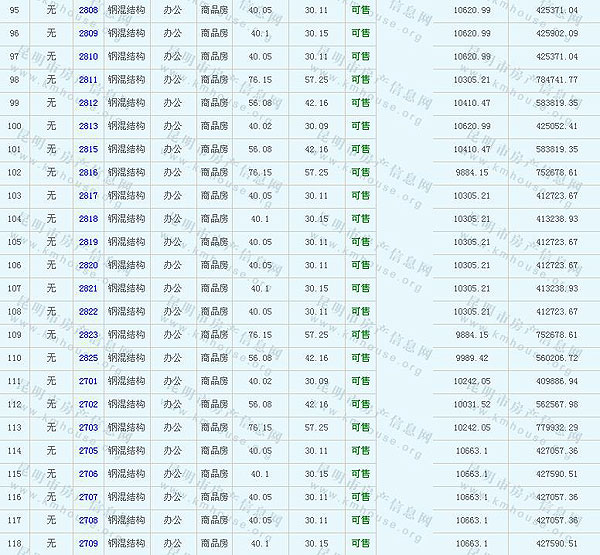Click room number 2709

click(88, 544)
